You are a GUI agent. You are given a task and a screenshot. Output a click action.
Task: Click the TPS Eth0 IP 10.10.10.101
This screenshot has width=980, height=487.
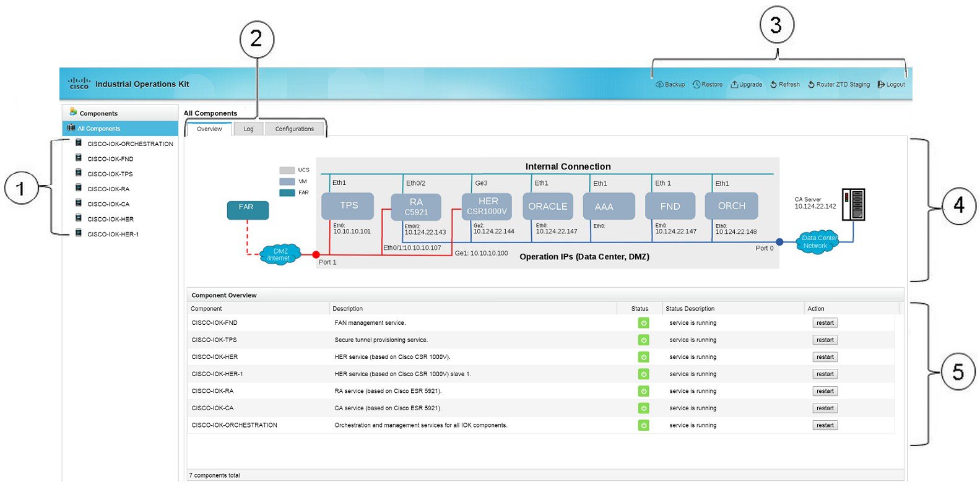352,231
